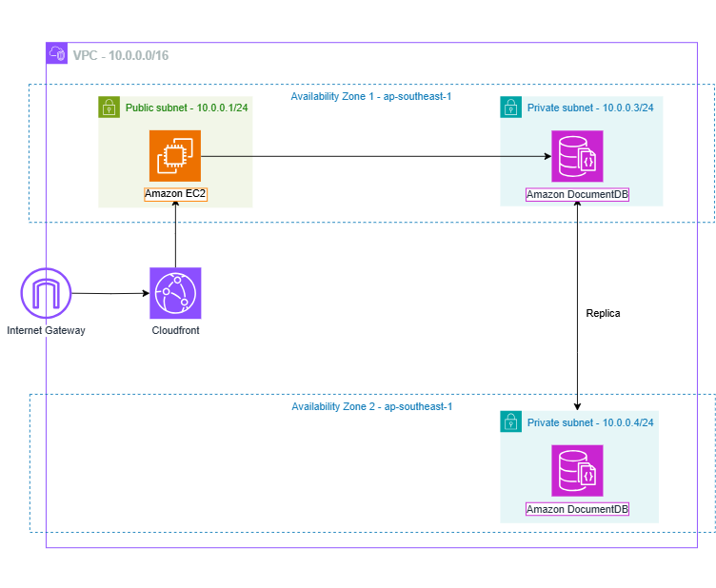Click the green public subnet lock icon
The width and height of the screenshot is (716, 588).
(x=109, y=108)
